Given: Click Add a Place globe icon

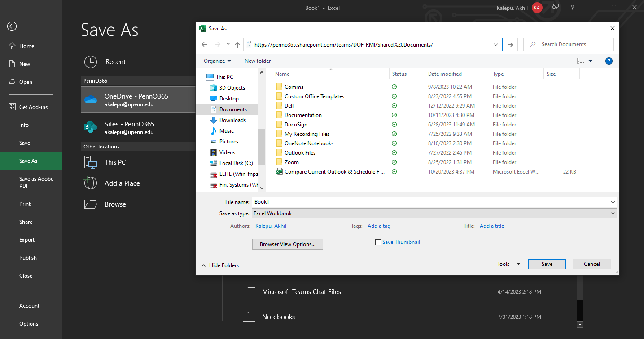Looking at the screenshot, I should [x=91, y=183].
